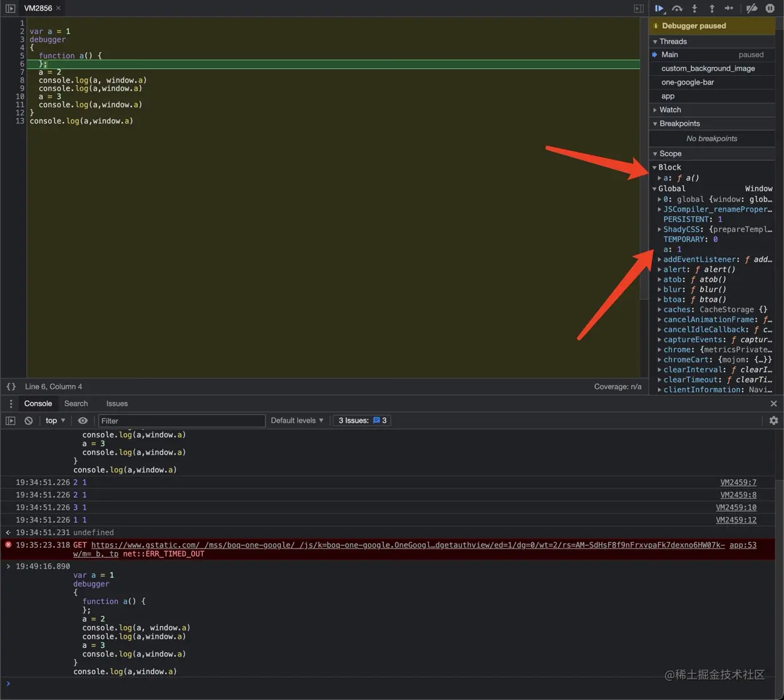
Task: Open the app:53 source link
Action: (x=743, y=545)
